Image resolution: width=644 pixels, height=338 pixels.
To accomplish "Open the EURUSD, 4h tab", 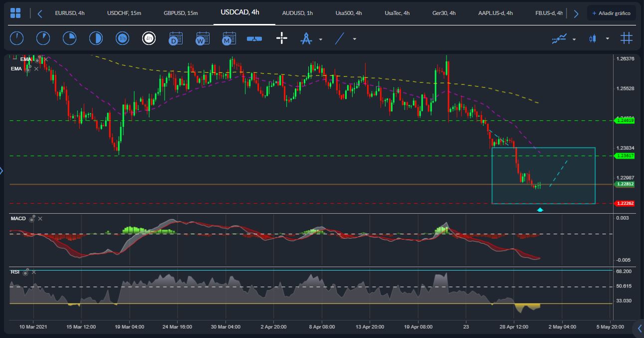I will coord(70,13).
